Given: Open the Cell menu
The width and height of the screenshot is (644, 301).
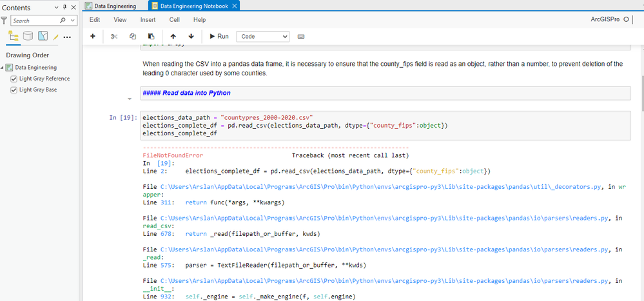Looking at the screenshot, I should [x=174, y=20].
